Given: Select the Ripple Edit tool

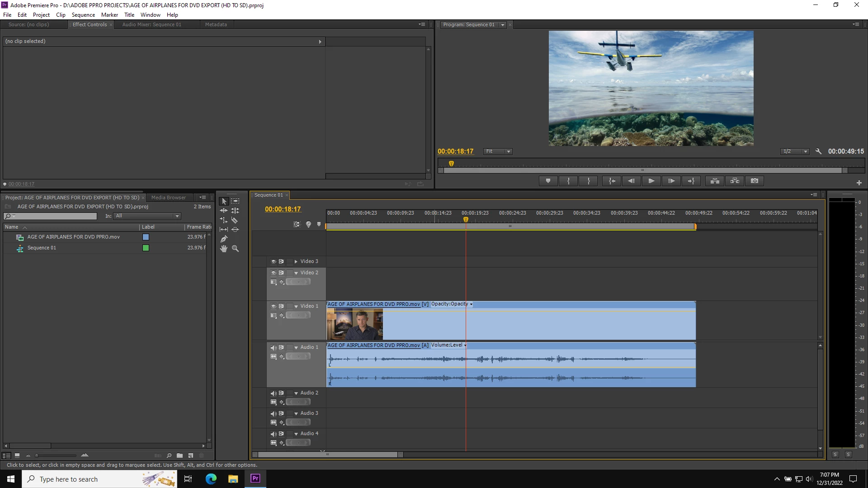Looking at the screenshot, I should coord(224,211).
